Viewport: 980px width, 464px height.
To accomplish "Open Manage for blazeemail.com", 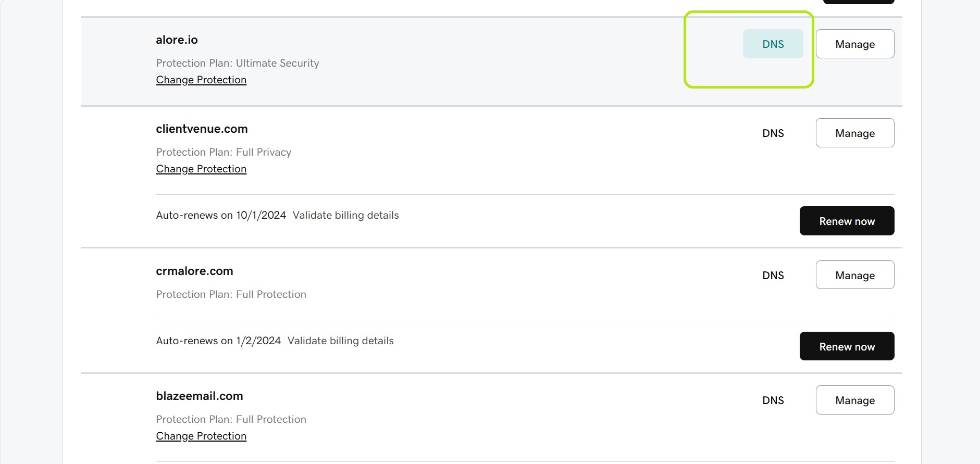I will point(854,400).
